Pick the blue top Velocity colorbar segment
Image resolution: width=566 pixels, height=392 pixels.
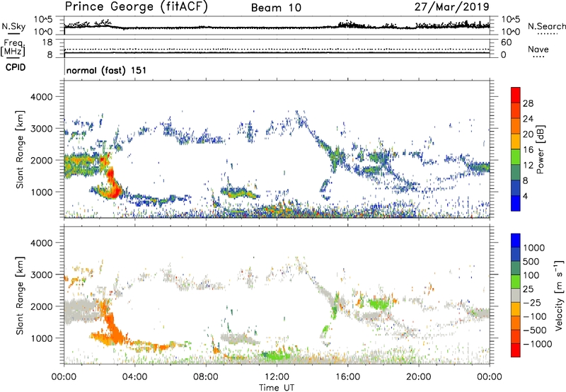click(516, 241)
